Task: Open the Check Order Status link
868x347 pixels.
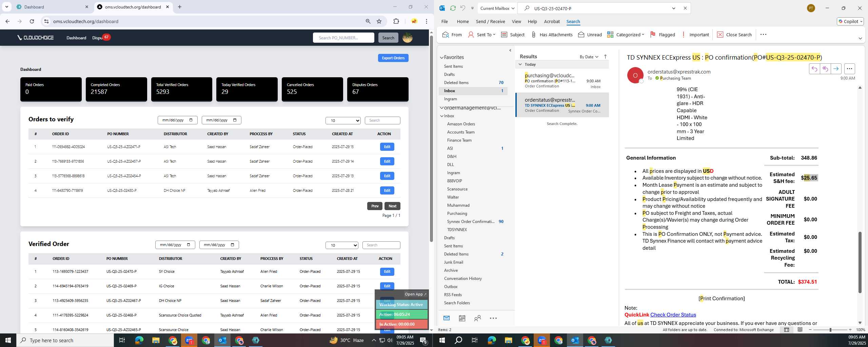Action: (x=673, y=315)
